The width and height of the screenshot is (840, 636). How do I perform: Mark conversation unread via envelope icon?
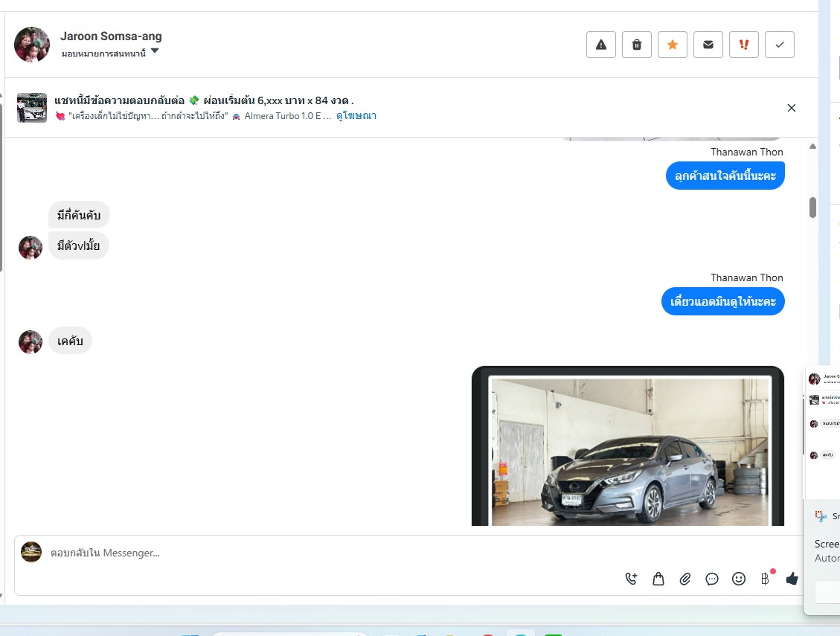708,45
